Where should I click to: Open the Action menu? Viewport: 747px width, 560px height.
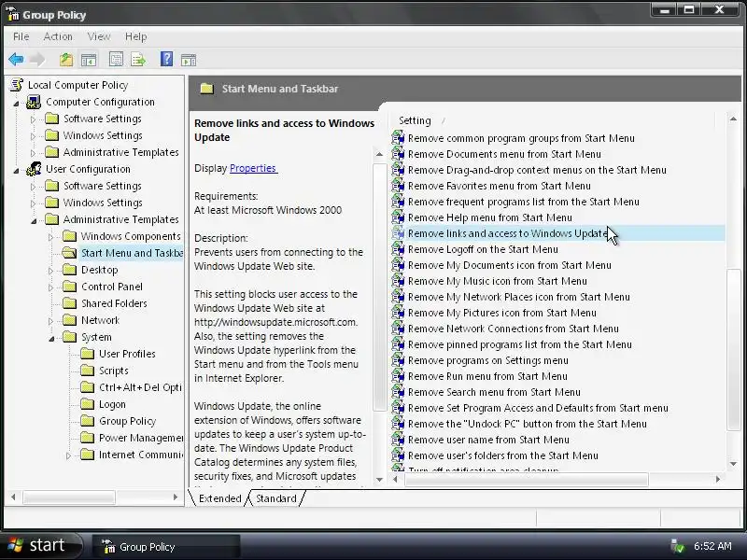58,36
